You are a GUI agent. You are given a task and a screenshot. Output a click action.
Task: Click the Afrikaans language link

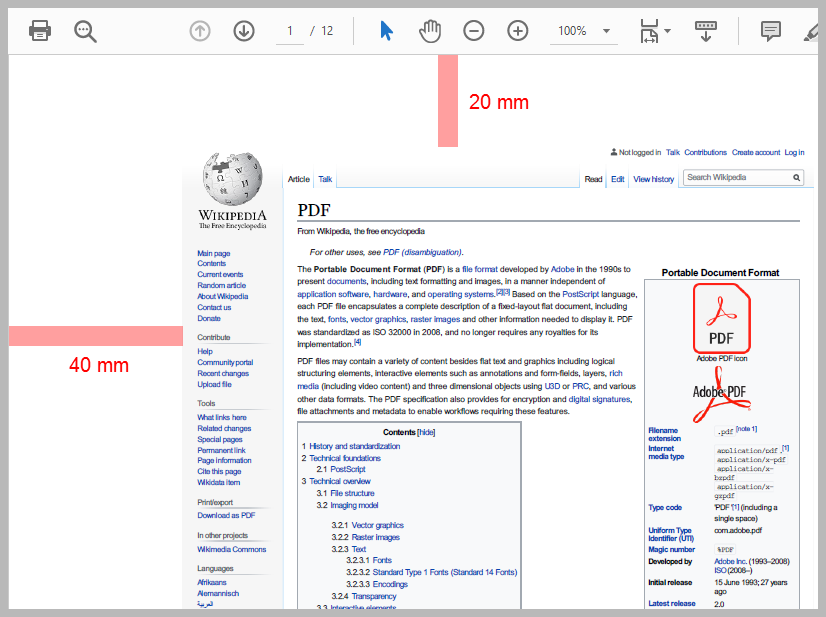click(x=212, y=582)
